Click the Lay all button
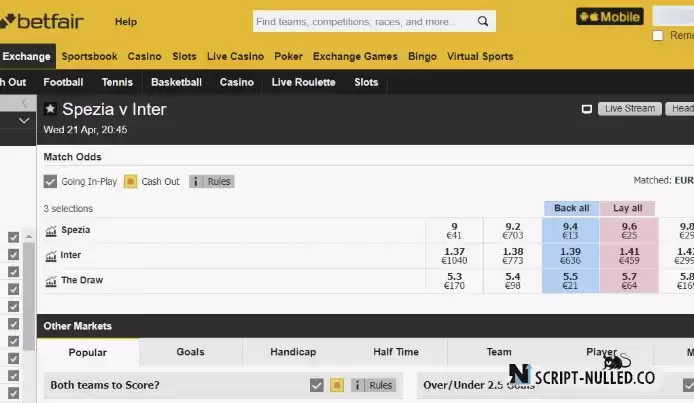The image size is (694, 403). [627, 208]
